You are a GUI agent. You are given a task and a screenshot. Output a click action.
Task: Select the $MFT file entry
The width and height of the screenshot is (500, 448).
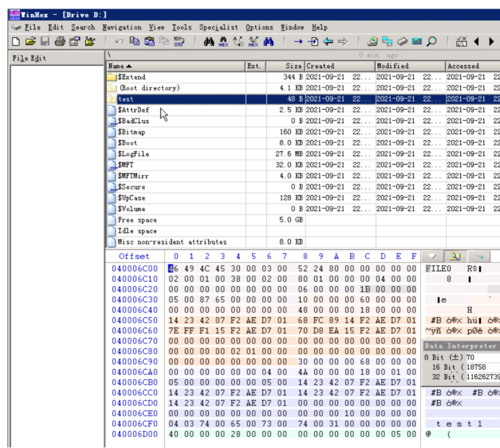126,165
